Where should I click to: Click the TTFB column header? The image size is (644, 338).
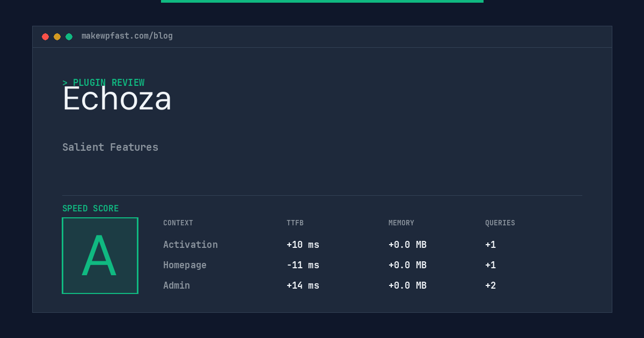point(295,223)
